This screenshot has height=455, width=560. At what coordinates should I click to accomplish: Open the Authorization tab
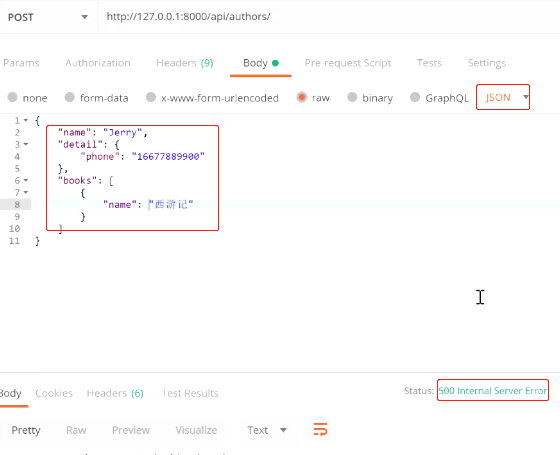[x=98, y=63]
